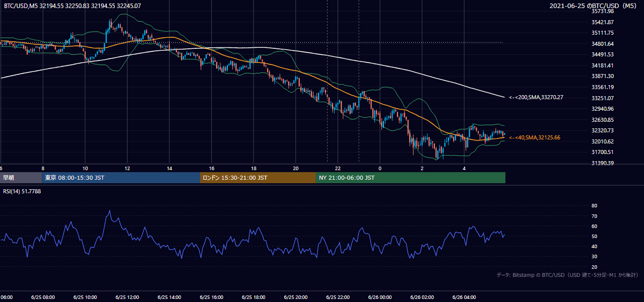Image resolution: width=644 pixels, height=302 pixels.
Task: Click the 6/26 00:00 time label
Action: click(x=380, y=297)
